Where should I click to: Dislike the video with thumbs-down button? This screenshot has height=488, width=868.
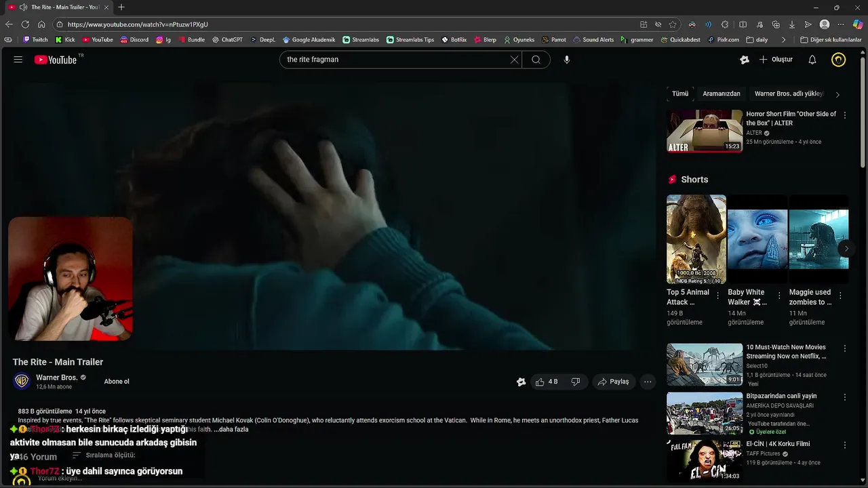(x=576, y=382)
